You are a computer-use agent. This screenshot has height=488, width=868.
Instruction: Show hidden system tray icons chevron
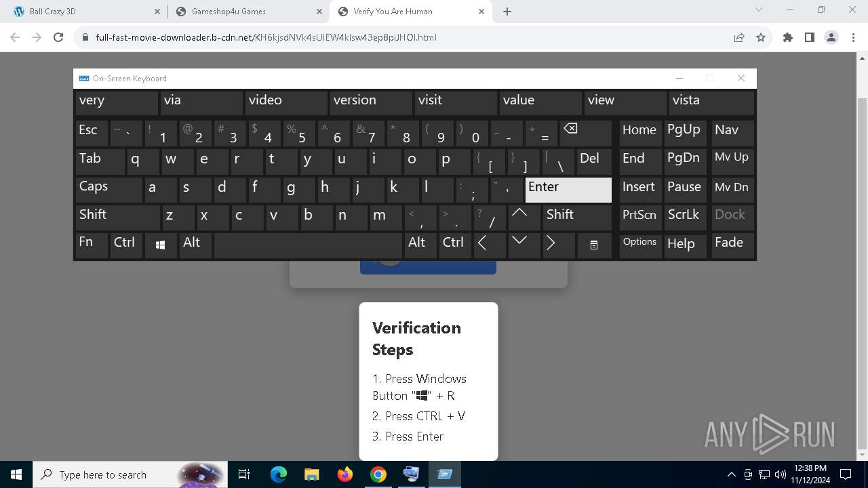(x=731, y=474)
